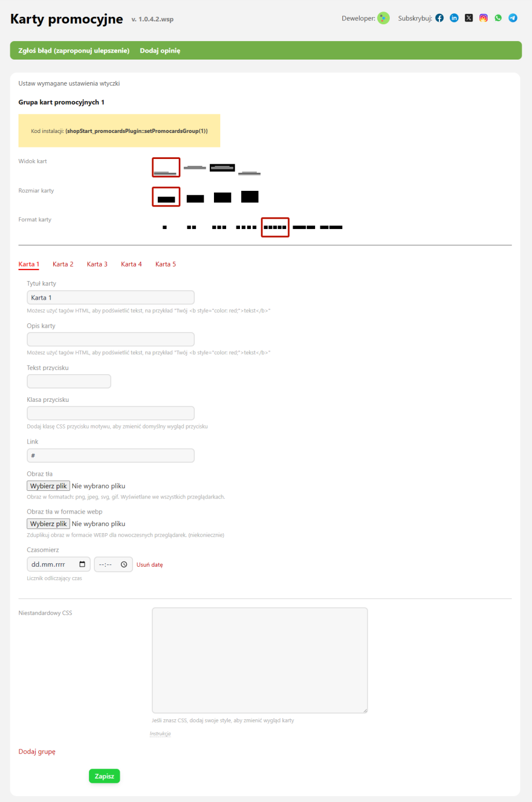
Task: Select the single-card format option
Action: click(x=165, y=227)
